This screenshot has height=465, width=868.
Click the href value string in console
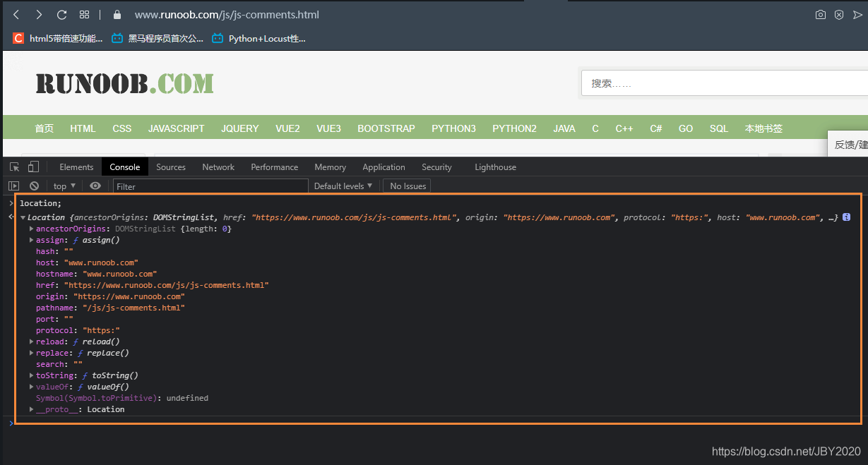click(167, 285)
